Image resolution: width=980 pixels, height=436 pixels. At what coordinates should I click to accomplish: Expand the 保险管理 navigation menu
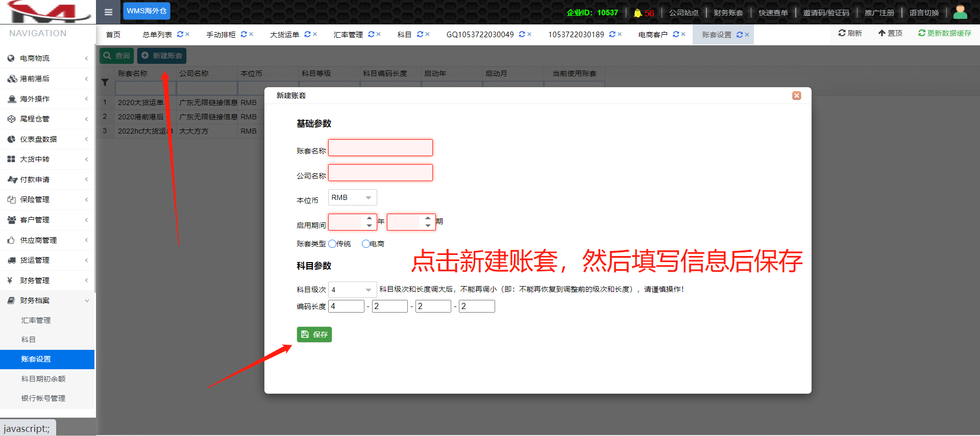47,199
